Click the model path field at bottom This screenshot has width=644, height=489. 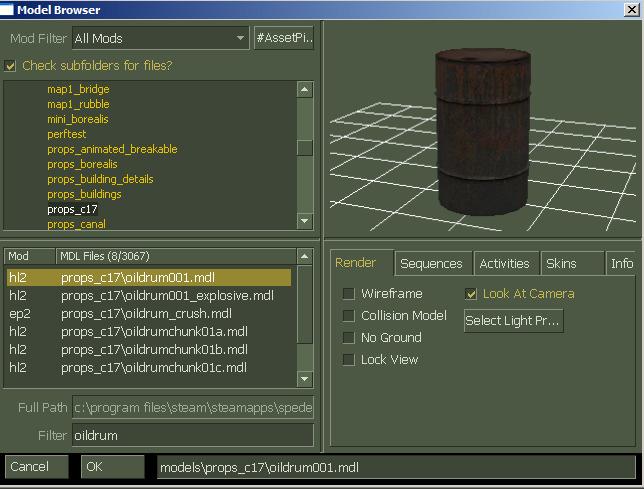coord(396,467)
